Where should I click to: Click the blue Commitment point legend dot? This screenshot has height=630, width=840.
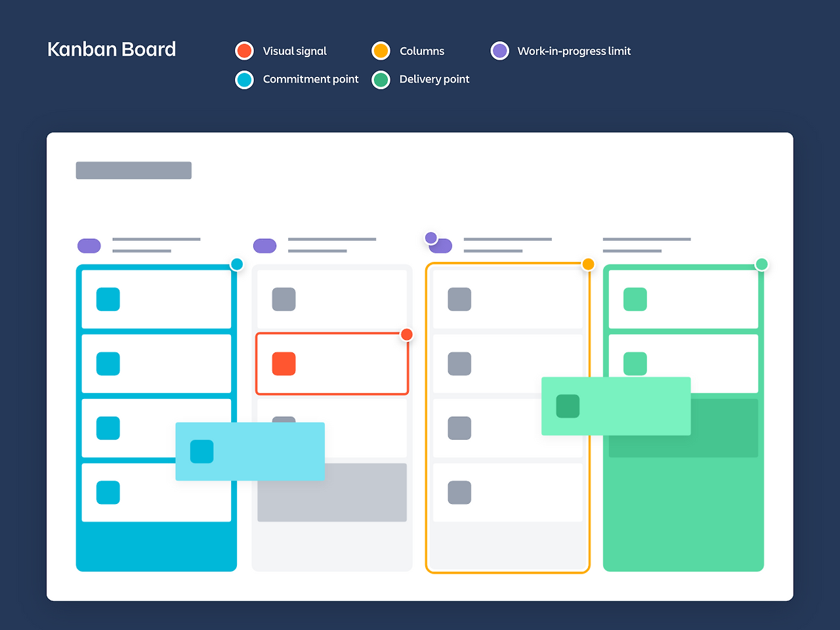pyautogui.click(x=243, y=79)
